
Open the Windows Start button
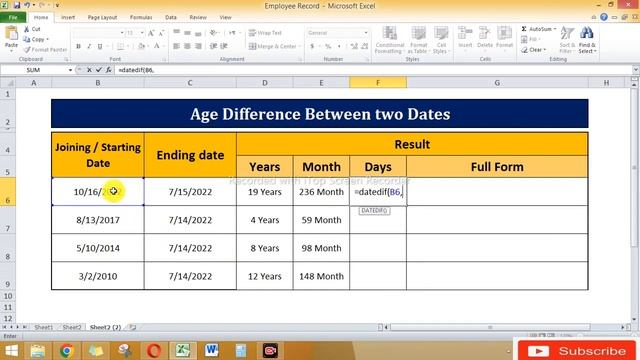[x=11, y=351]
